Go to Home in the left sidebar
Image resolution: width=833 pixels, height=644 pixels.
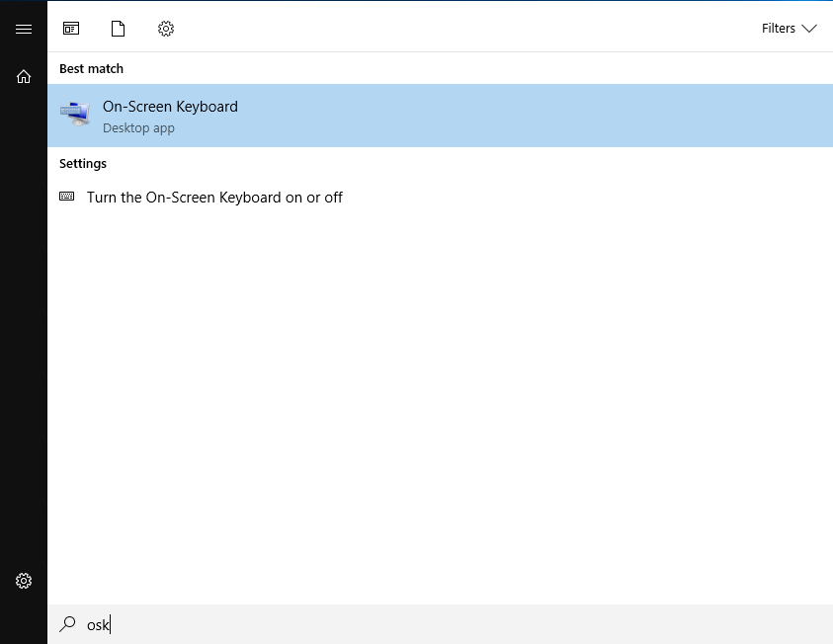pyautogui.click(x=24, y=76)
